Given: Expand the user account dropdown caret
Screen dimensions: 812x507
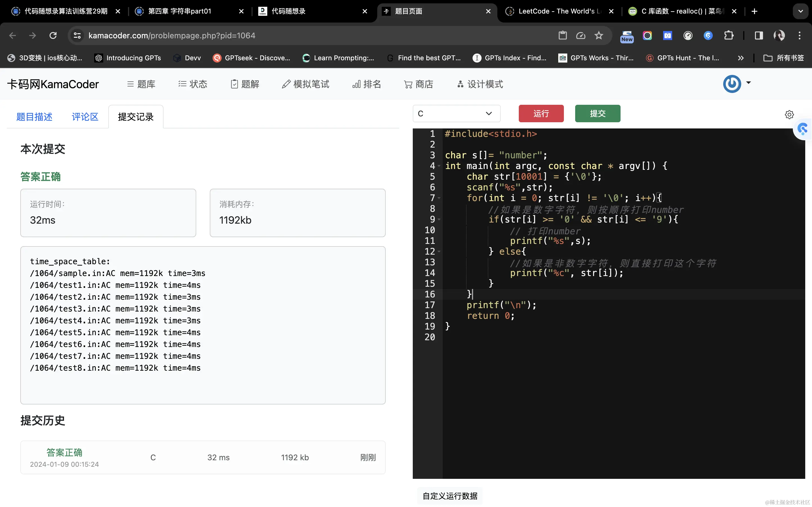Looking at the screenshot, I should [749, 83].
